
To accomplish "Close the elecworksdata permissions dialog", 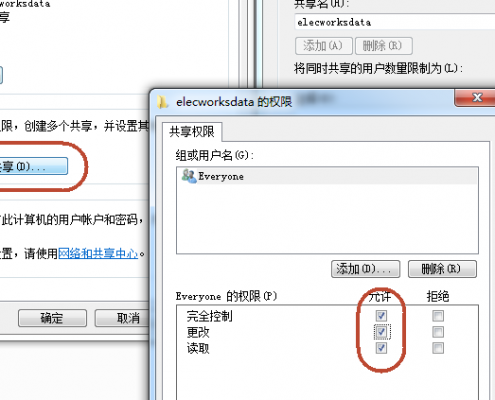I will click(476, 98).
